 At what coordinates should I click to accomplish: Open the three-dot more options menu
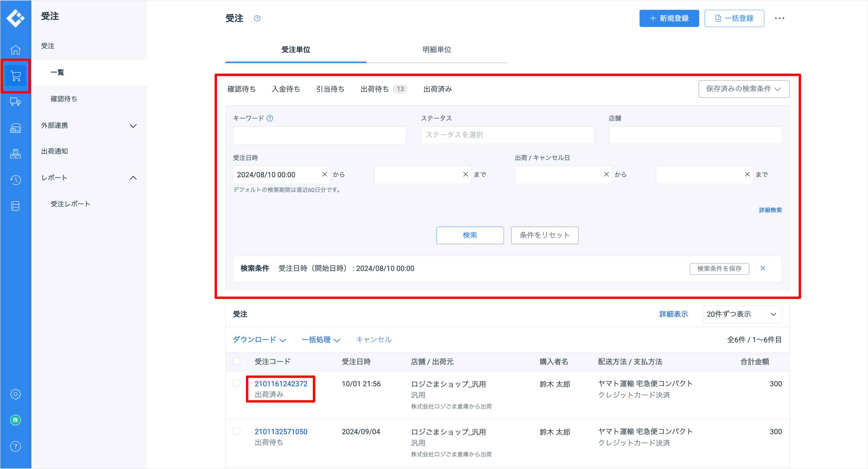tap(780, 18)
